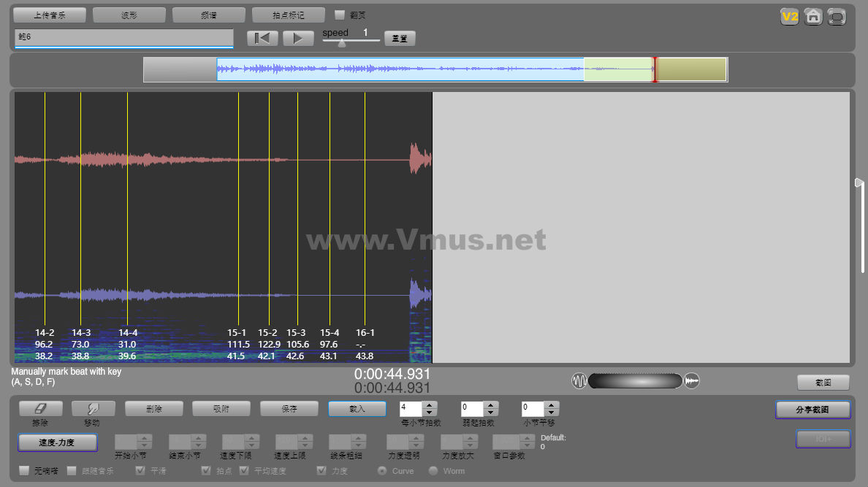This screenshot has height=487, width=868.
Task: Increase the 力度放大 dynamics-zoom stepper
Action: point(471,438)
